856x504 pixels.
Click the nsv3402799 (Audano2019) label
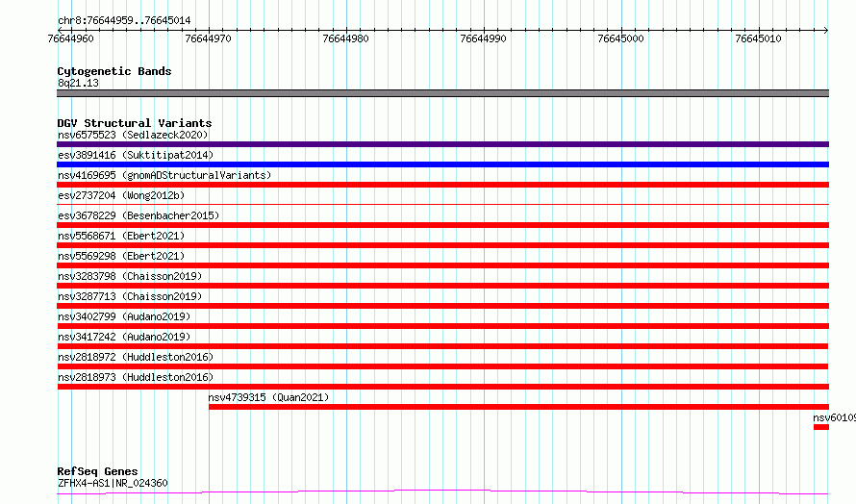click(124, 316)
